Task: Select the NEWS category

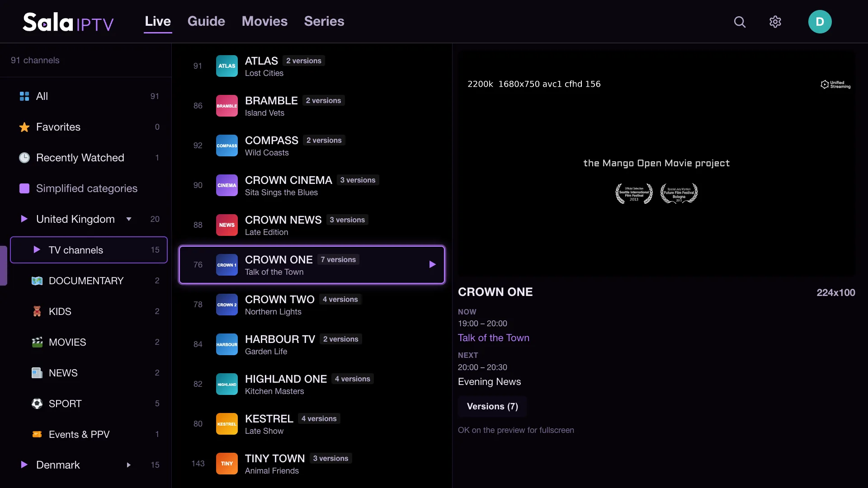Action: [89, 373]
